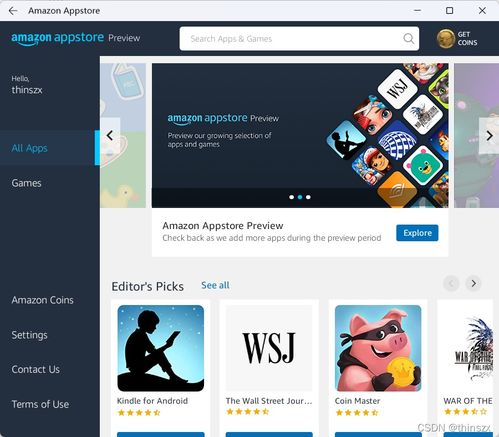Open the Get Coins gold coin icon

pyautogui.click(x=446, y=38)
